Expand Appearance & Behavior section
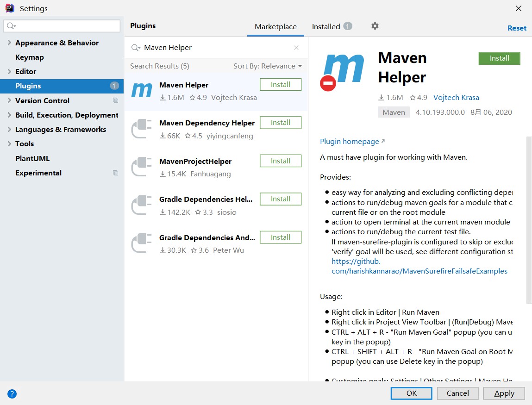Viewport: 532px width, 405px height. (9, 43)
